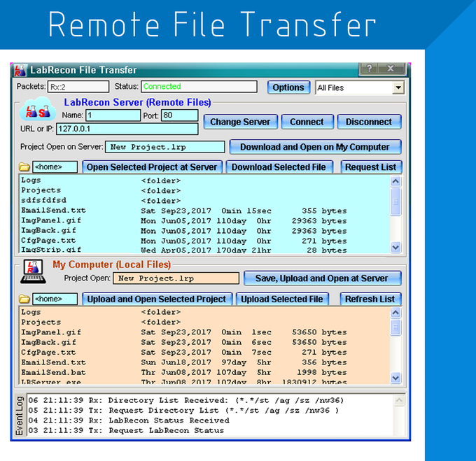Click local file list scroll up arrow
Image resolution: width=476 pixels, height=461 pixels.
tap(395, 313)
